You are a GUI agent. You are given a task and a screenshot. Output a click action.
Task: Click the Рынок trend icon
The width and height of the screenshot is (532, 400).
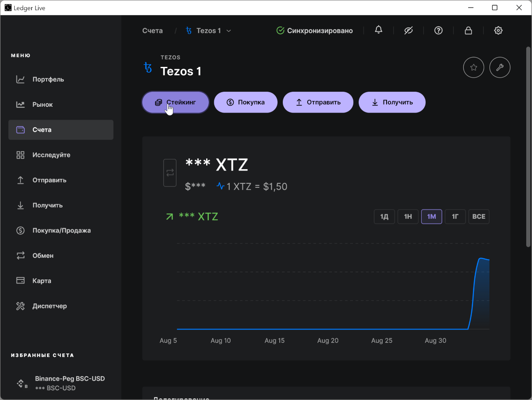coord(20,105)
